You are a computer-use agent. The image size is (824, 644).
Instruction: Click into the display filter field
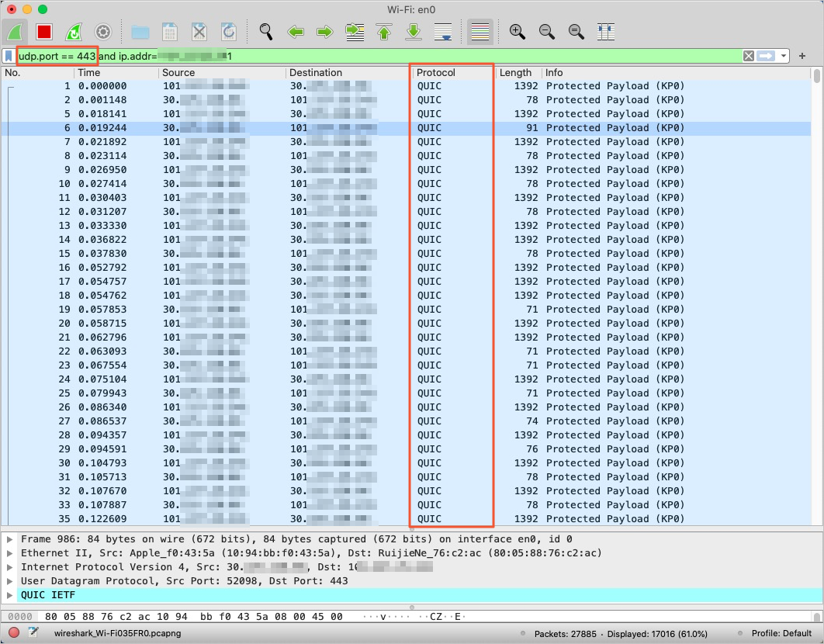tap(379, 56)
